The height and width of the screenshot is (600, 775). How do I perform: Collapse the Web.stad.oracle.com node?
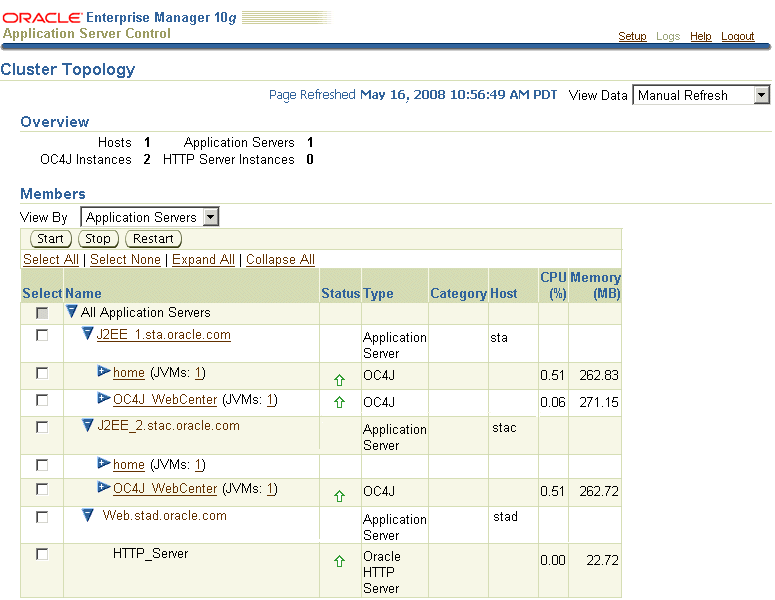87,515
